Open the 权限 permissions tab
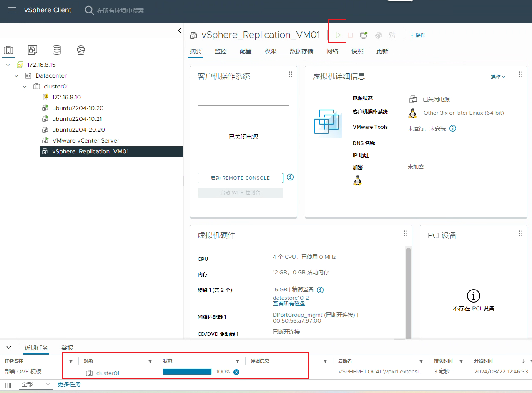Viewport: 532px width, 393px height. point(271,51)
